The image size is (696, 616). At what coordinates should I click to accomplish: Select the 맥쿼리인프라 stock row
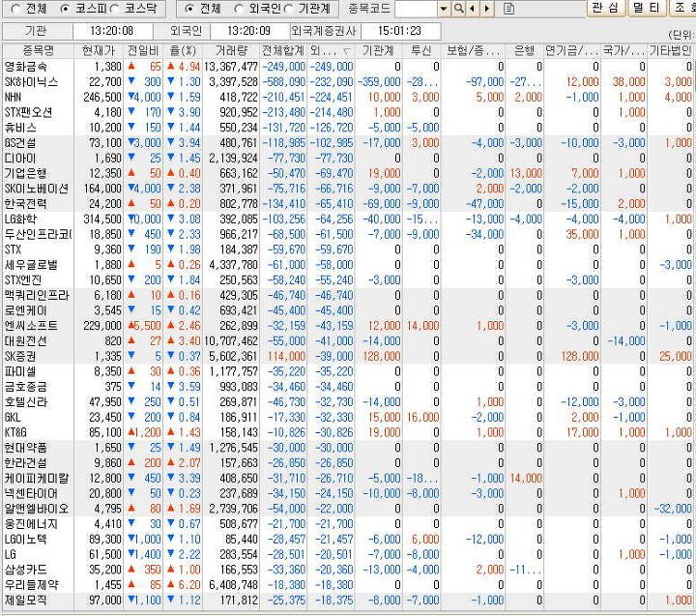[348, 295]
